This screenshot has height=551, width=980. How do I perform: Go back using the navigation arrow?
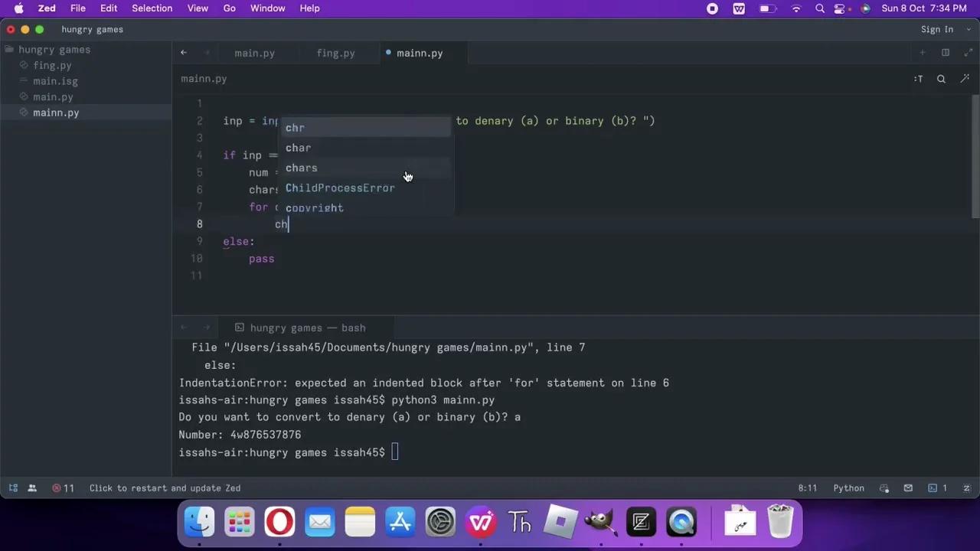coord(184,53)
